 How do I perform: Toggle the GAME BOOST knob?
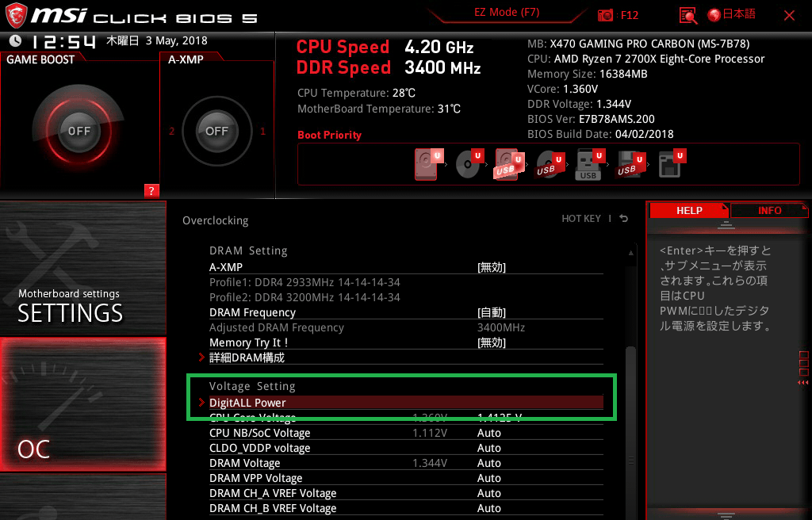point(79,131)
